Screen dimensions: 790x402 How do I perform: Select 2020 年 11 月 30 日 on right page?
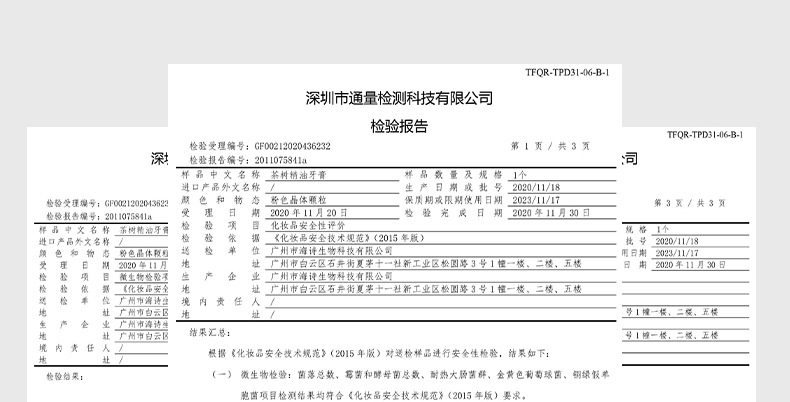tap(691, 265)
